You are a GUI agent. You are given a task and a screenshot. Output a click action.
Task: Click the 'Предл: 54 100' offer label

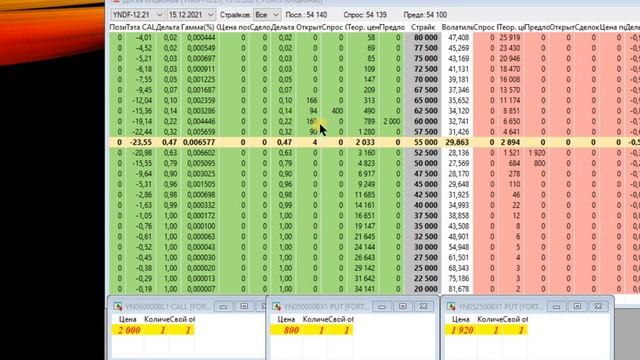coord(425,15)
